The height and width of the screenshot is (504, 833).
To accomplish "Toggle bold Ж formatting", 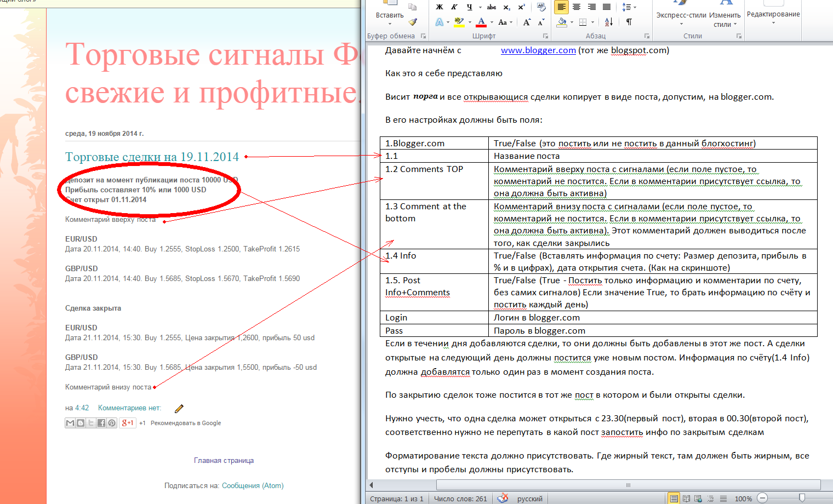I will pyautogui.click(x=439, y=7).
